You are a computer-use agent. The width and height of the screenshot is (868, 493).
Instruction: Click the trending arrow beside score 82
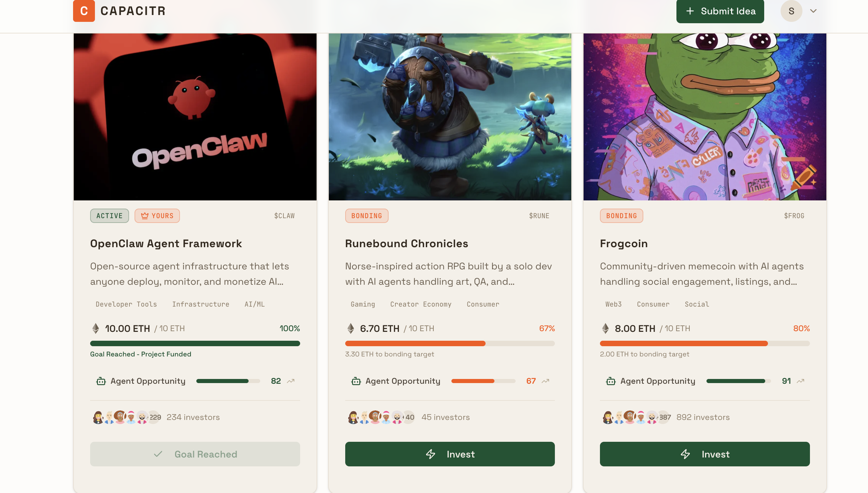tap(291, 381)
